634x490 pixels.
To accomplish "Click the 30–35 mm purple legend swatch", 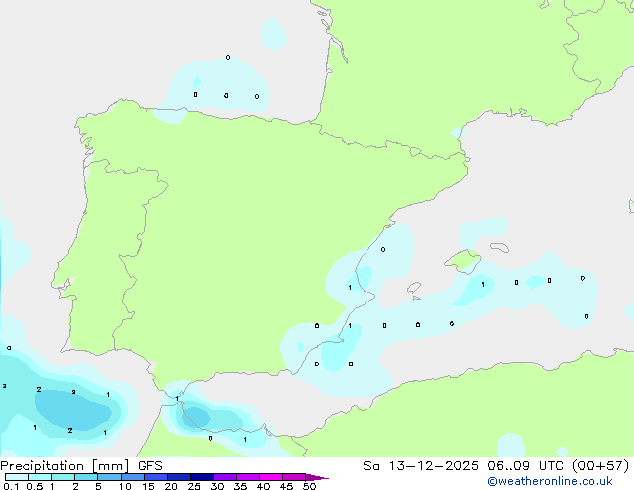I will tap(225, 477).
